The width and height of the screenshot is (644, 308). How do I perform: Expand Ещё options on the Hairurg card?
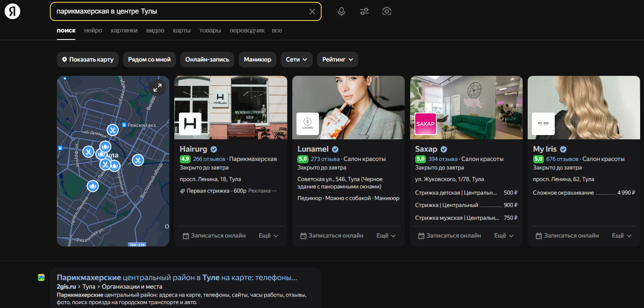(x=268, y=236)
